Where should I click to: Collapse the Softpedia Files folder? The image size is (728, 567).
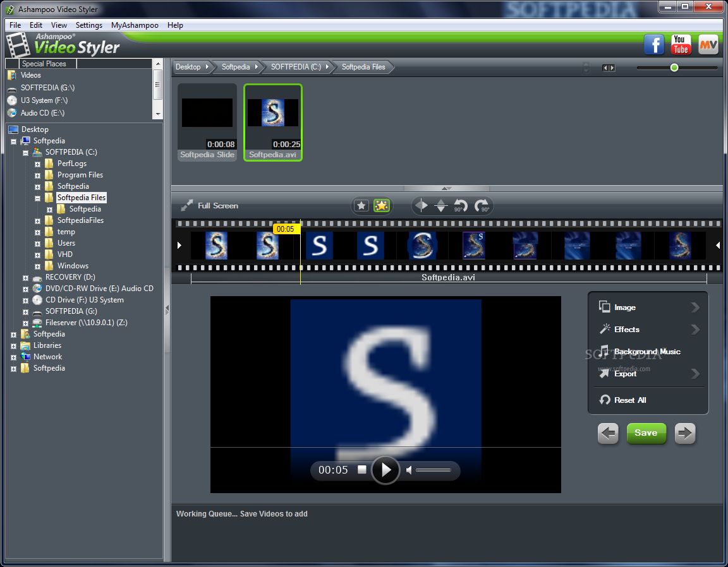click(38, 198)
